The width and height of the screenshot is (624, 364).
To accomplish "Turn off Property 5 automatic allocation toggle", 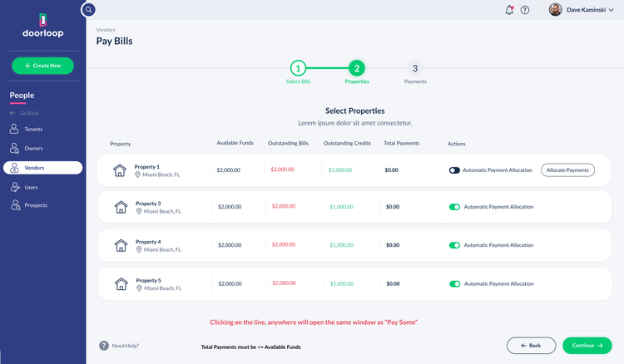I will tap(454, 283).
